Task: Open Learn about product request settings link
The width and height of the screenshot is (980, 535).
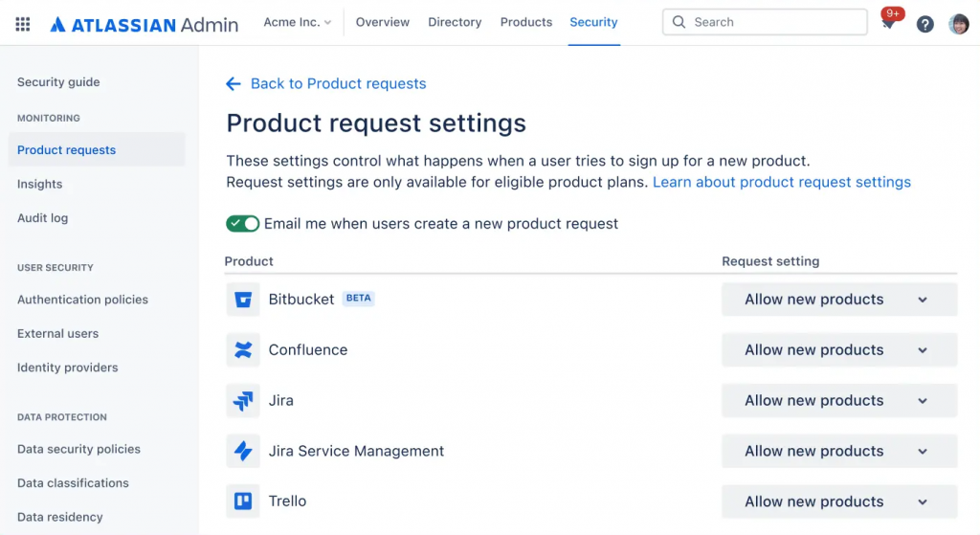Action: coord(782,182)
